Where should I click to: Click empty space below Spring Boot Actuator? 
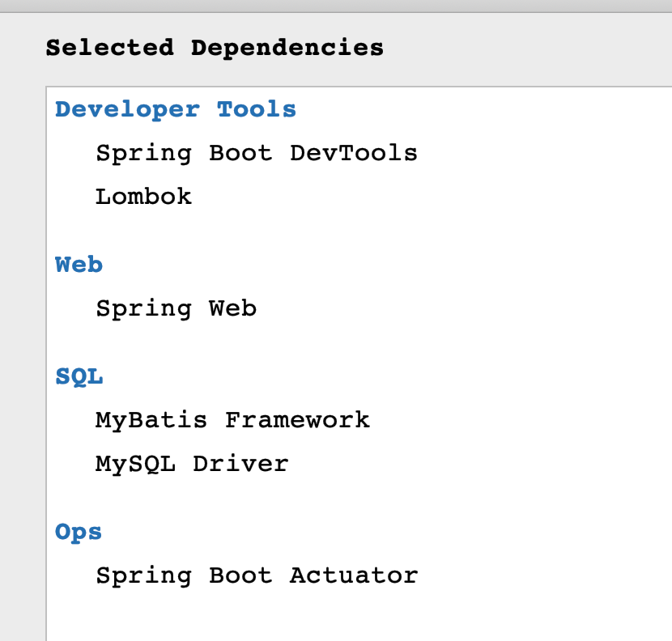coord(324,615)
